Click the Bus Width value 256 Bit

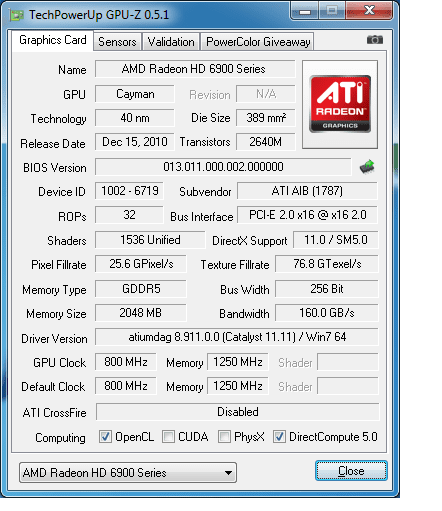(x=327, y=289)
